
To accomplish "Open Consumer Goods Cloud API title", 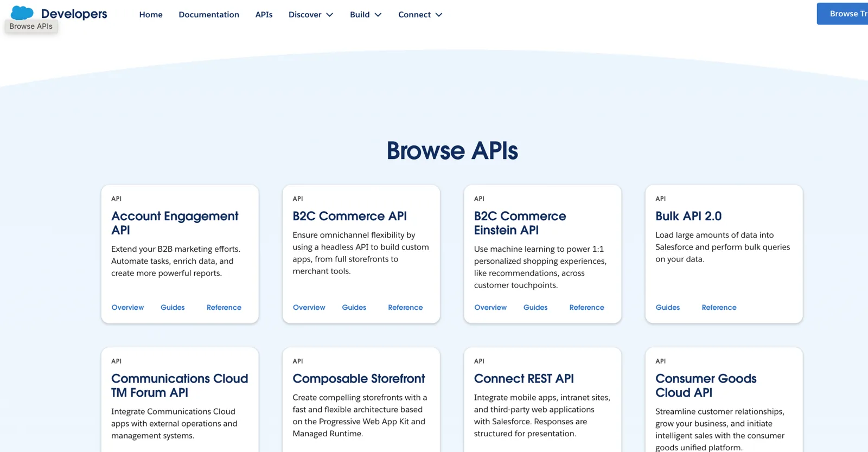I will coord(706,385).
